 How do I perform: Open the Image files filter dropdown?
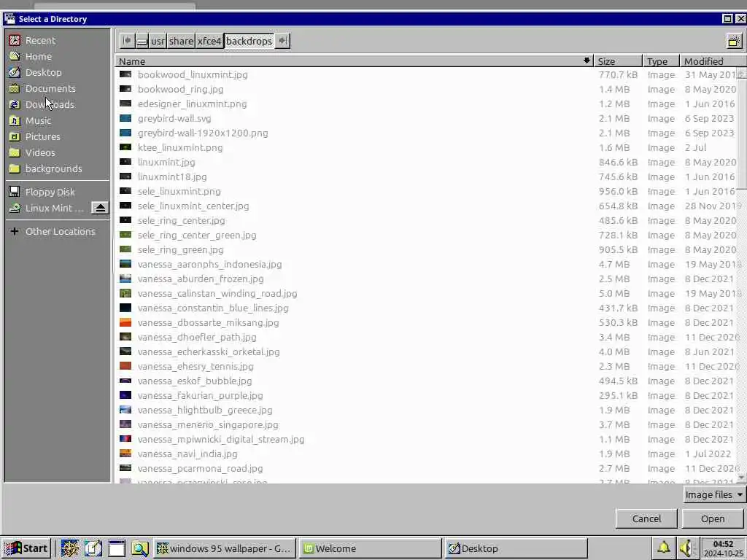[714, 495]
